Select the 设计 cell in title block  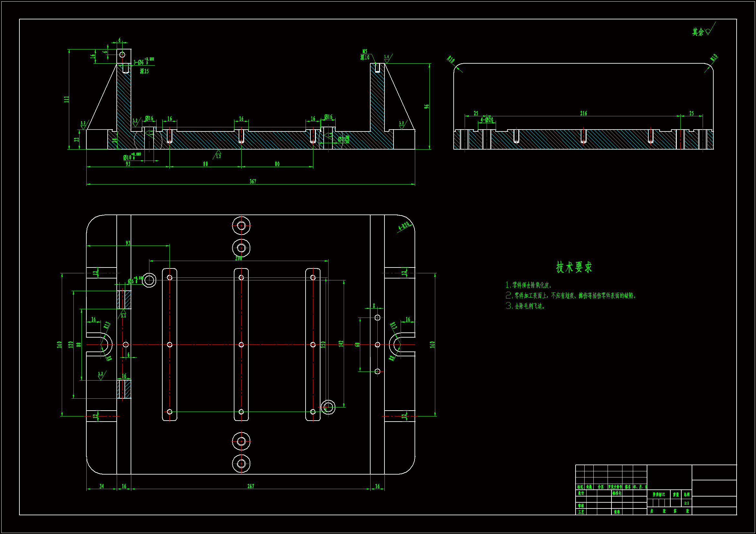[x=581, y=493]
